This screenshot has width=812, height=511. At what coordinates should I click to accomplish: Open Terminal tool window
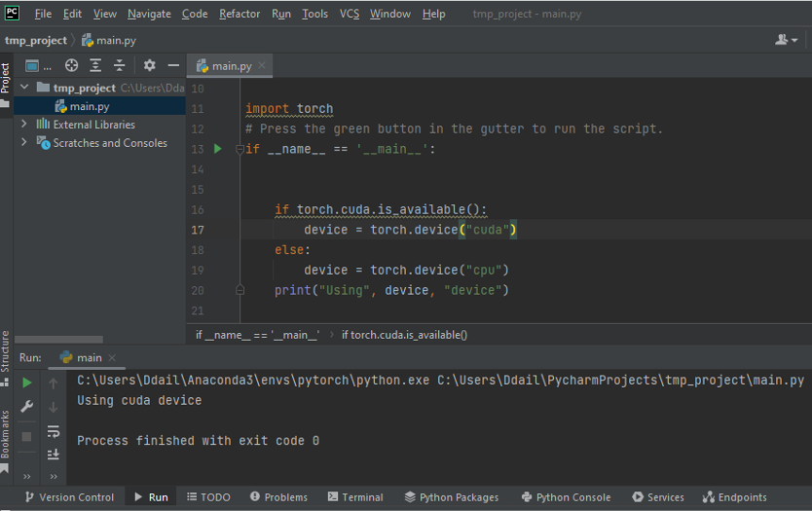point(355,497)
